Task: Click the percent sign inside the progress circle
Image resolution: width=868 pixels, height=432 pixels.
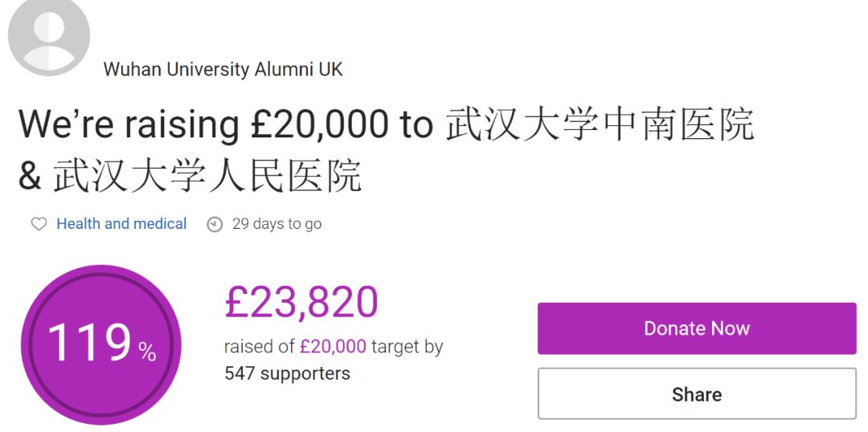Action: (x=147, y=352)
